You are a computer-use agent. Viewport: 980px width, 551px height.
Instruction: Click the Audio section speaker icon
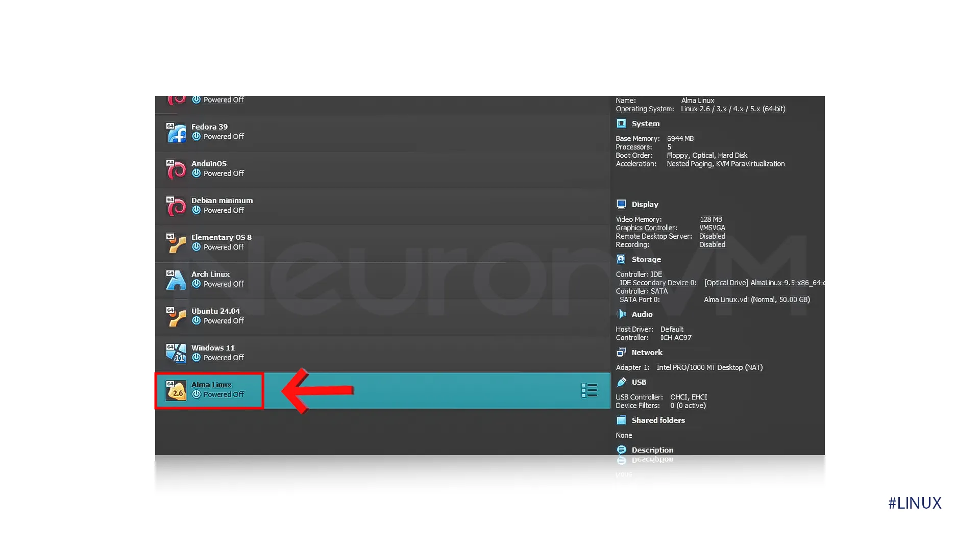coord(621,314)
